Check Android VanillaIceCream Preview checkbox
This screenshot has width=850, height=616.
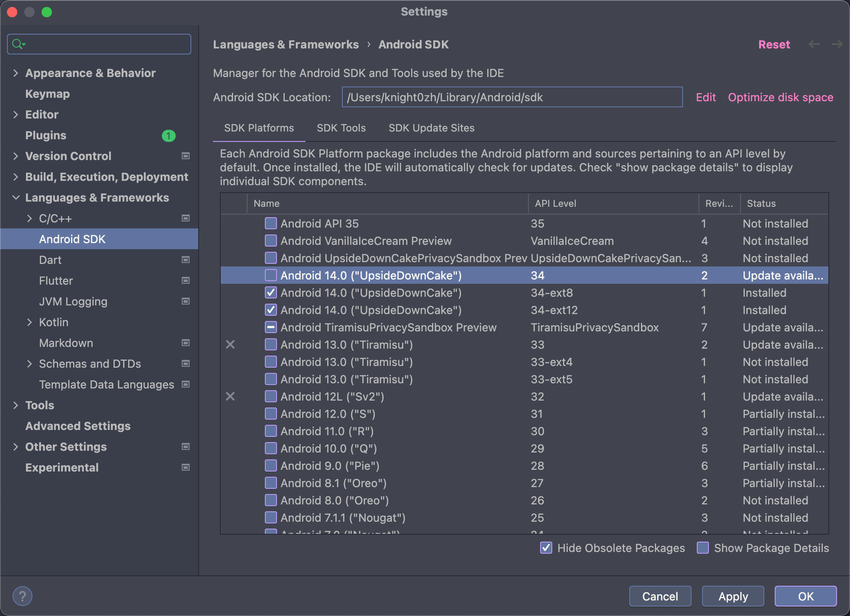271,241
